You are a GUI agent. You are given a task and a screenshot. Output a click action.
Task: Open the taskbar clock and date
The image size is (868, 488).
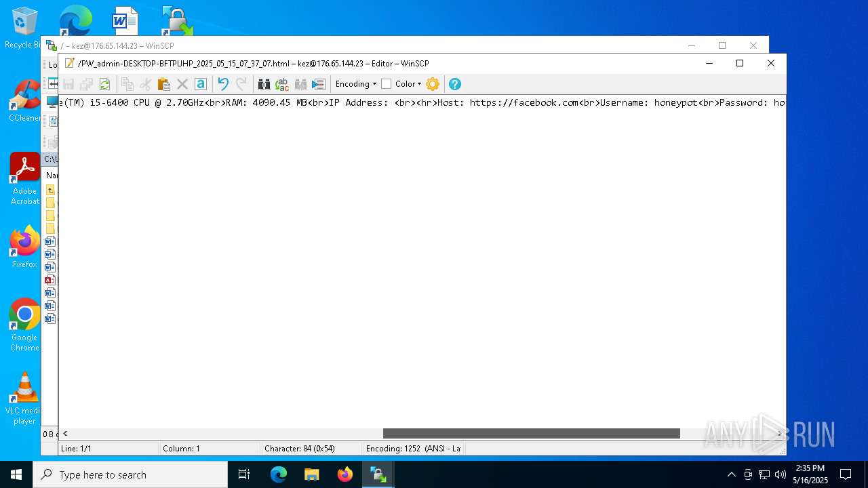810,474
